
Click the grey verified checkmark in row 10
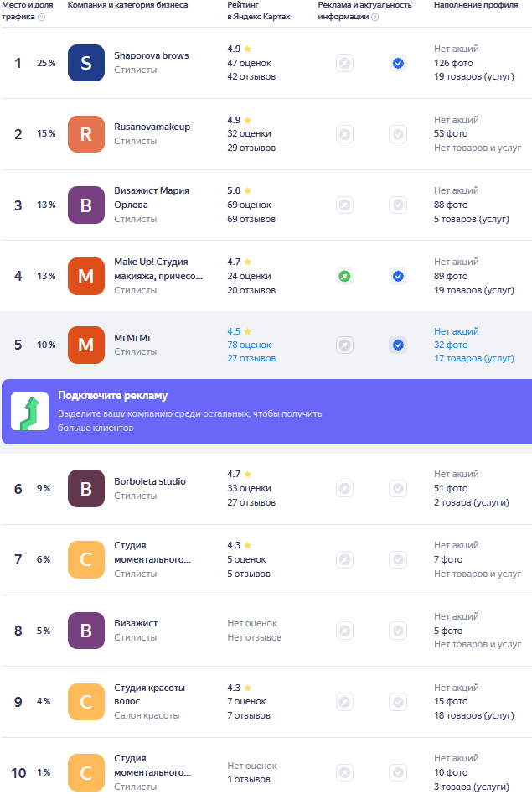coord(398,772)
